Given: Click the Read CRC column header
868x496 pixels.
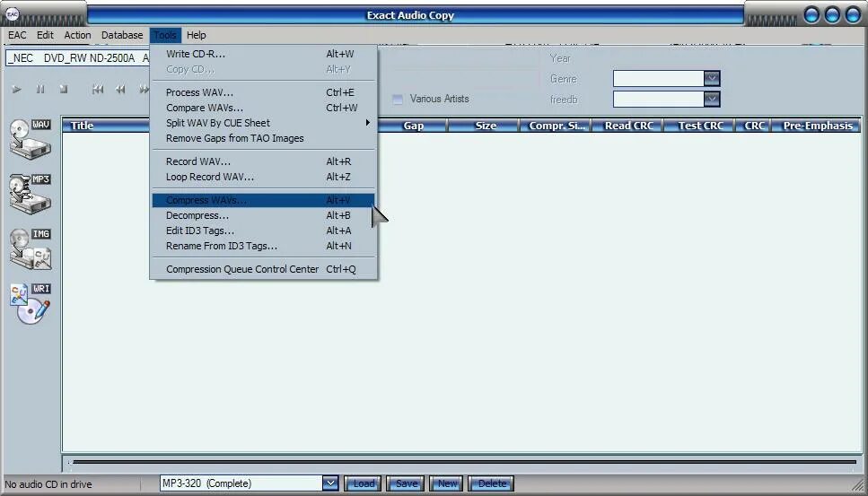Looking at the screenshot, I should tap(629, 126).
